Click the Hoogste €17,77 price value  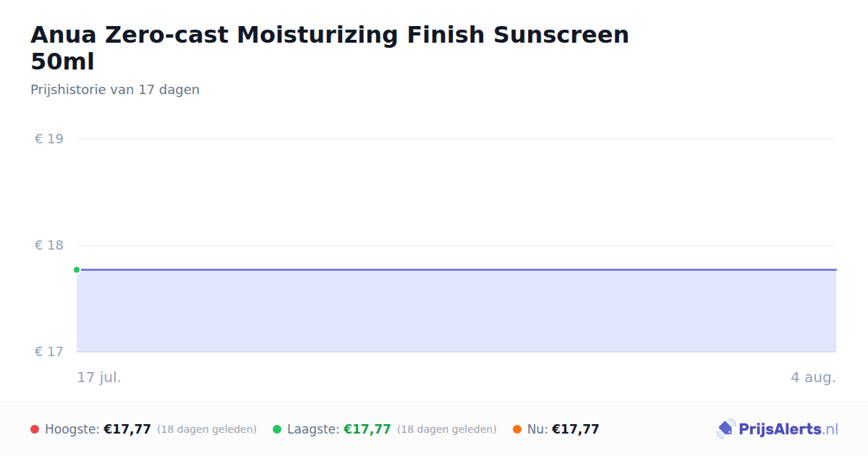127,429
